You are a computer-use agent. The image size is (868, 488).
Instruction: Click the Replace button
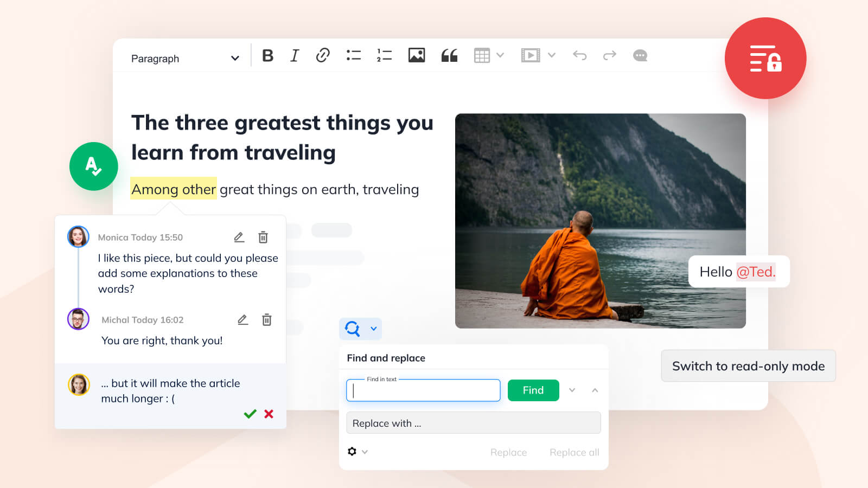pos(508,452)
